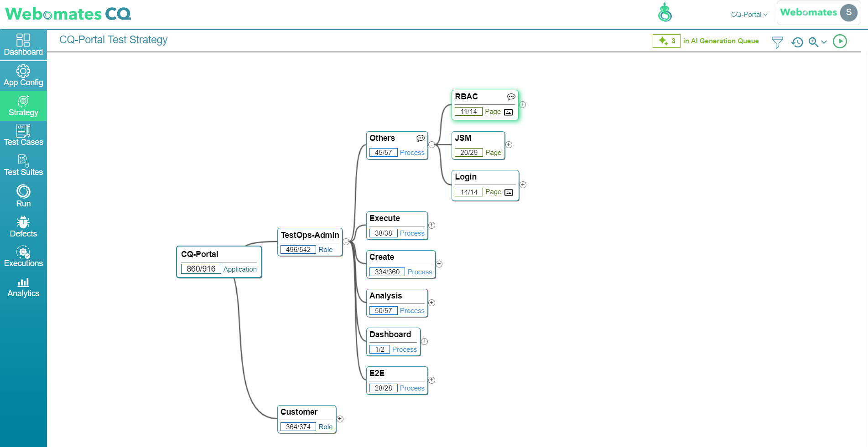Click the filter funnel icon
Screen dimensions: 868x447
(777, 42)
